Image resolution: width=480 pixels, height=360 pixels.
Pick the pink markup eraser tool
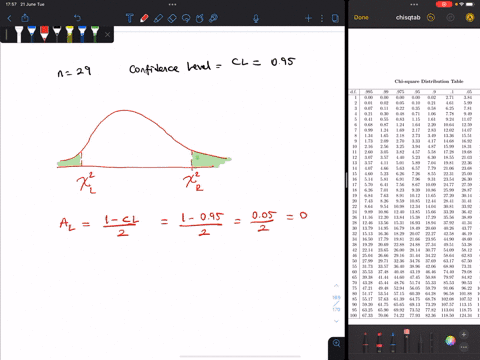[407, 341]
